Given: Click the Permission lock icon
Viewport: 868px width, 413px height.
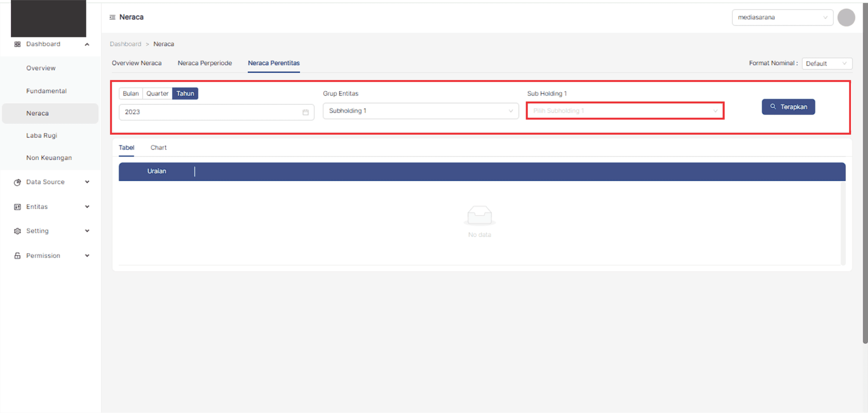Looking at the screenshot, I should coord(17,256).
